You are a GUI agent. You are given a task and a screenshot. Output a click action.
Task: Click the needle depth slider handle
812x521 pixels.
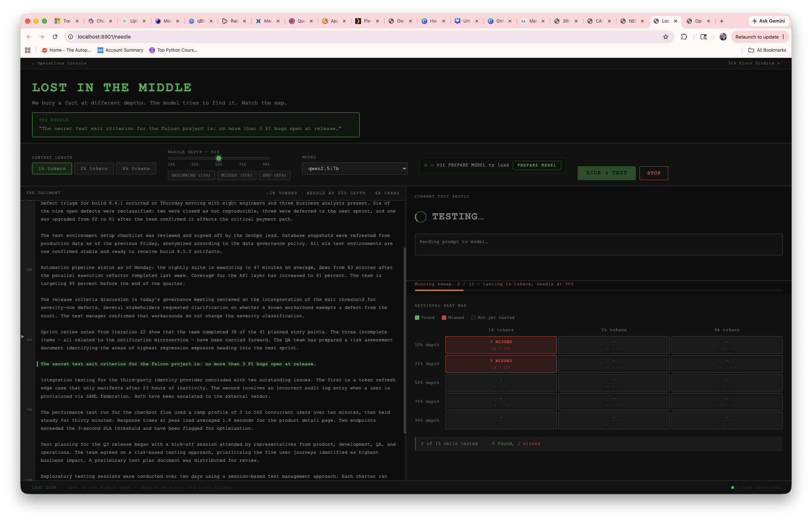219,158
